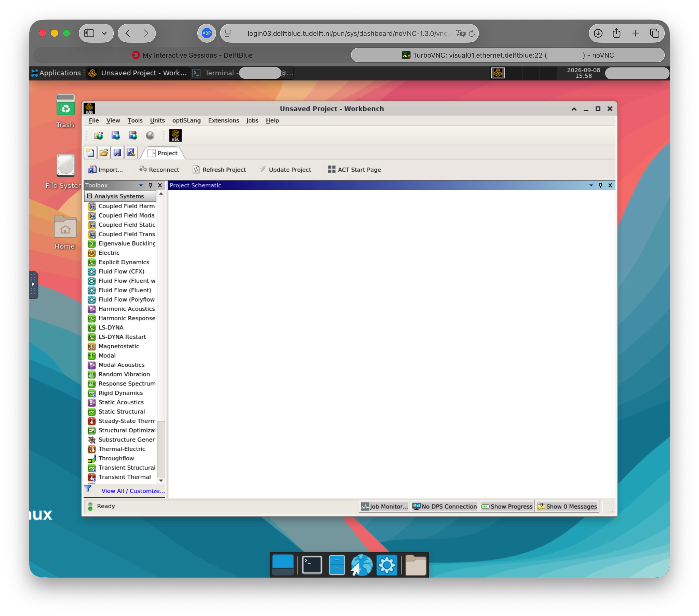This screenshot has width=699, height=616.
Task: Click the Show Desktop icon in dock
Action: point(283,565)
